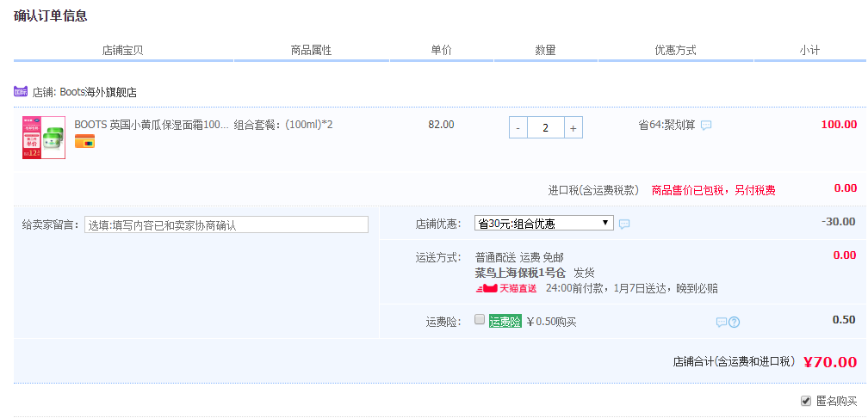Image resolution: width=868 pixels, height=418 pixels.
Task: Click the 普通配送 运费 免邮 text
Action: (519, 257)
